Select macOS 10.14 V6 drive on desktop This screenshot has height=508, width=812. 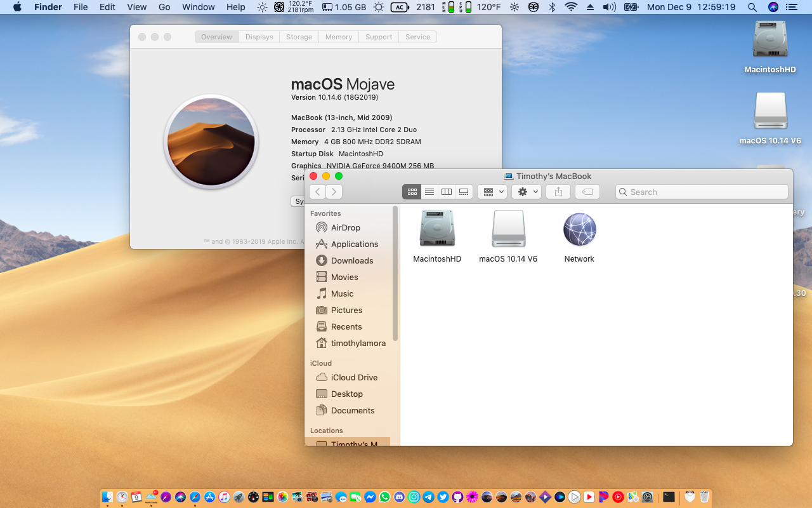pos(770,119)
